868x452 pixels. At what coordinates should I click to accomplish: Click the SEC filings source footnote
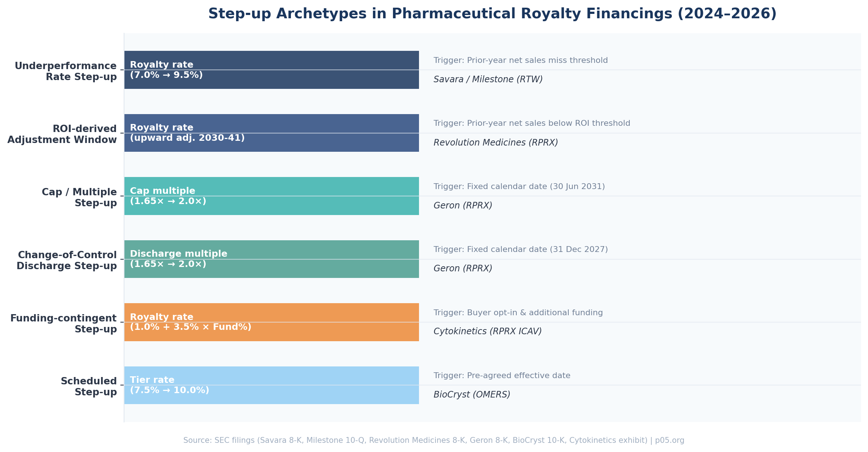(x=434, y=440)
